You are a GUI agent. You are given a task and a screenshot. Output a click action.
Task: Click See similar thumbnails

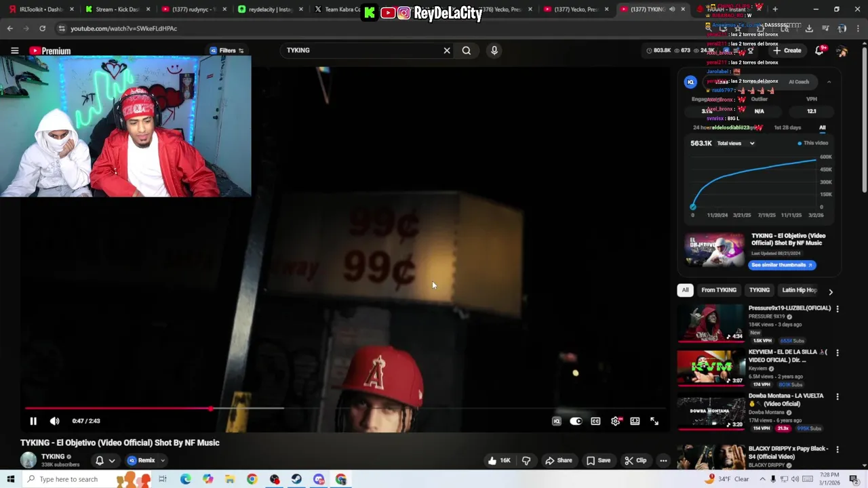pyautogui.click(x=782, y=265)
